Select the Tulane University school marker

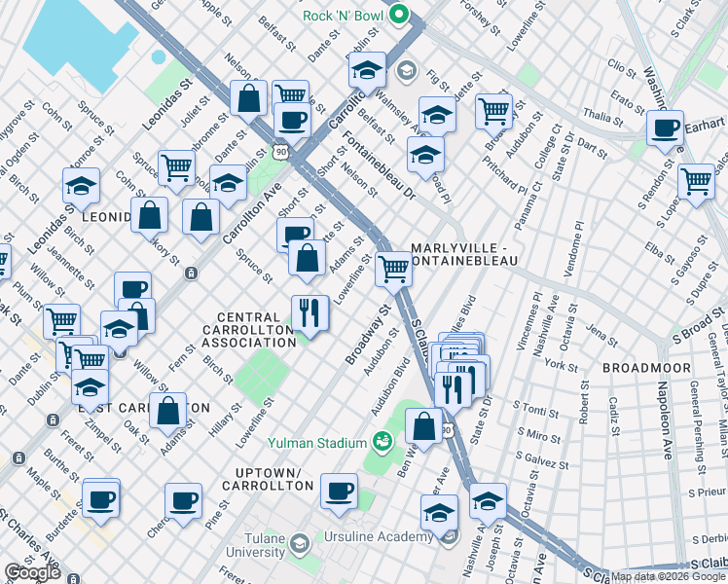(x=300, y=544)
